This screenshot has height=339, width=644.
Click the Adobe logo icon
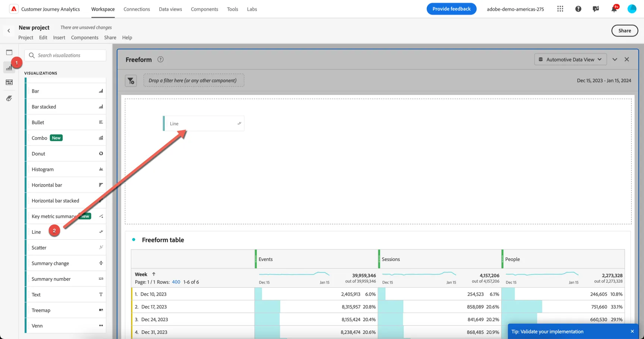click(x=14, y=9)
